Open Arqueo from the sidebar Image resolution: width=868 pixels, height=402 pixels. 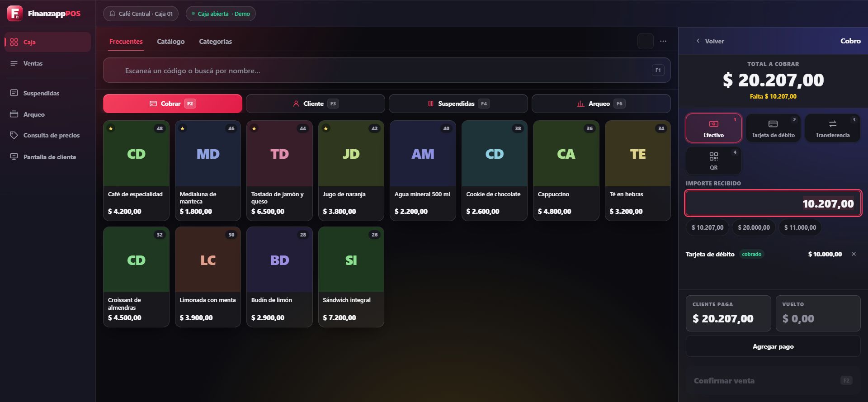tap(47, 114)
